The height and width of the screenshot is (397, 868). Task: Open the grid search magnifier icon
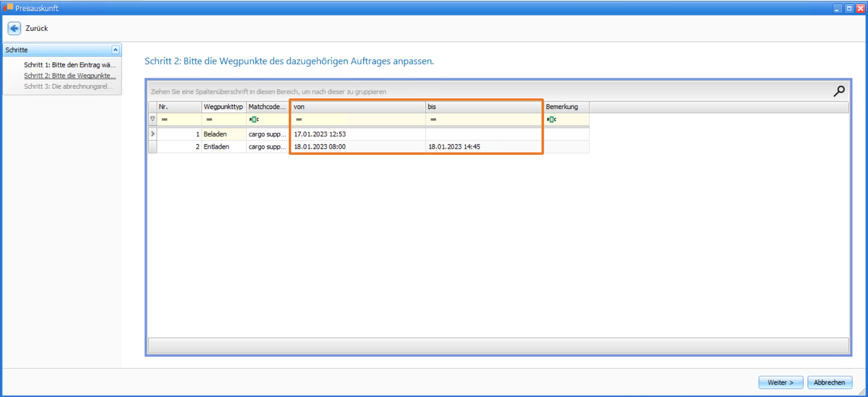(839, 91)
